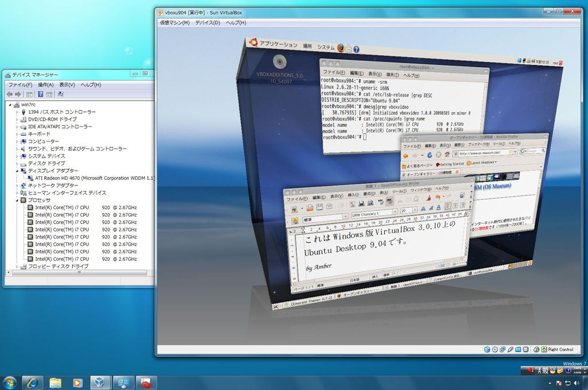
Task: Open 表示(V) menu in Device Manager
Action: coord(67,85)
